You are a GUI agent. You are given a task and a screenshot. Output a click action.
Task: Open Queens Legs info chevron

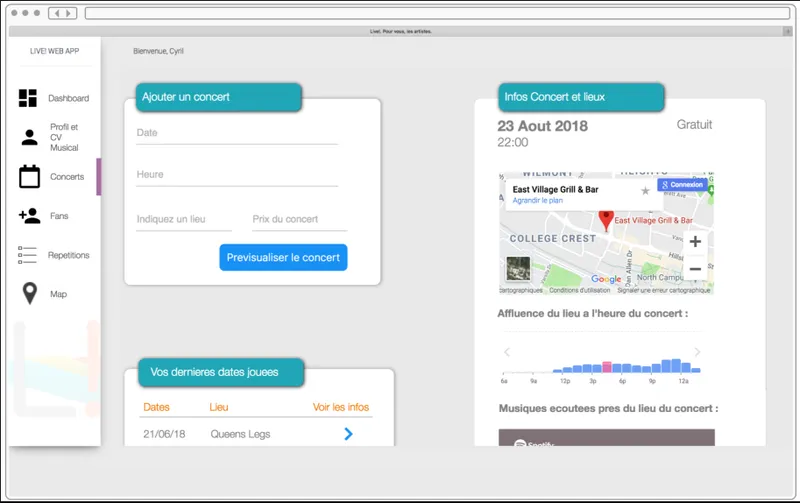coord(348,434)
